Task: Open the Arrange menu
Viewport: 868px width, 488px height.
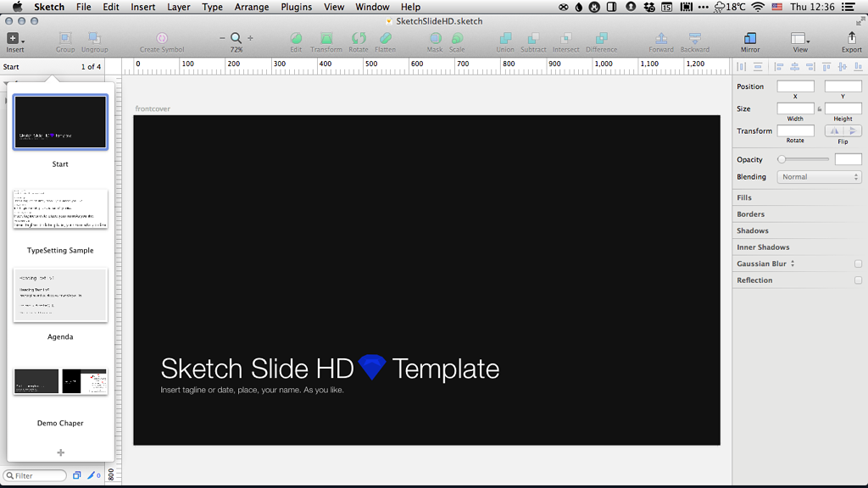Action: (x=251, y=7)
